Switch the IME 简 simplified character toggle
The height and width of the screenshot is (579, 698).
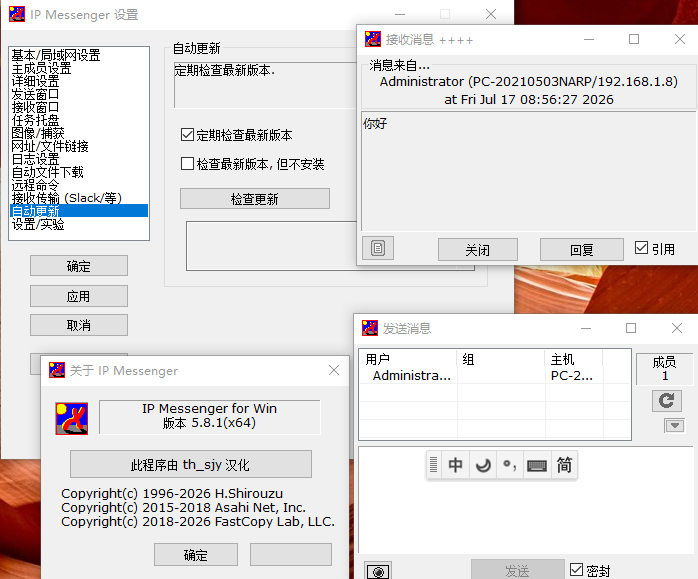pyautogui.click(x=564, y=465)
